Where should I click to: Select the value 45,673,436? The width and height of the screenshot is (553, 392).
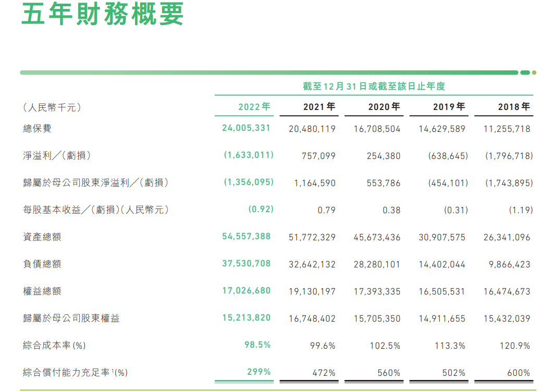pos(377,238)
